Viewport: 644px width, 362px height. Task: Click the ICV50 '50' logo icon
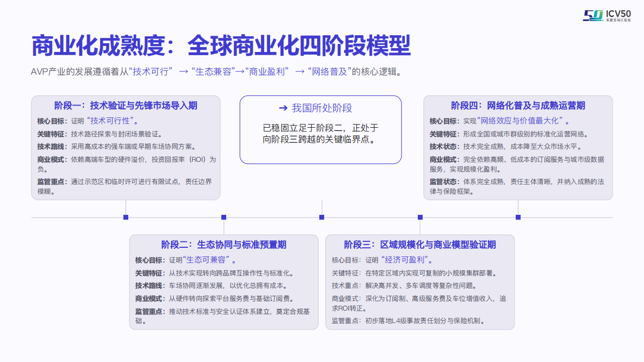point(594,15)
